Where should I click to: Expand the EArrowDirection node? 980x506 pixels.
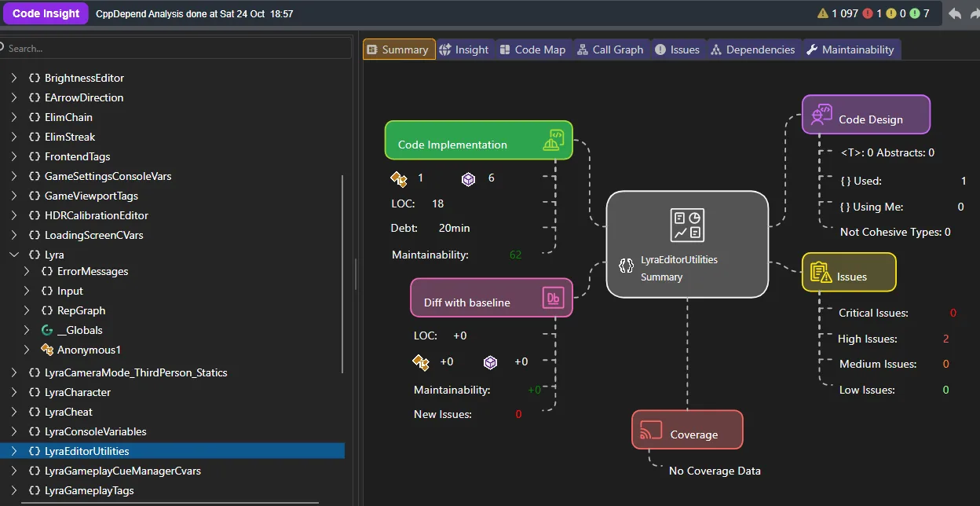pyautogui.click(x=14, y=97)
